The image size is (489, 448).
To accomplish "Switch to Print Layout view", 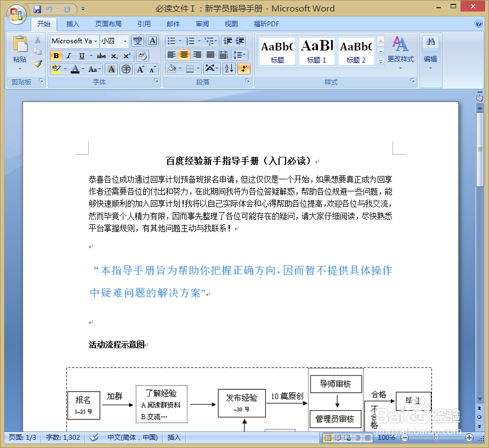I will pos(328,438).
